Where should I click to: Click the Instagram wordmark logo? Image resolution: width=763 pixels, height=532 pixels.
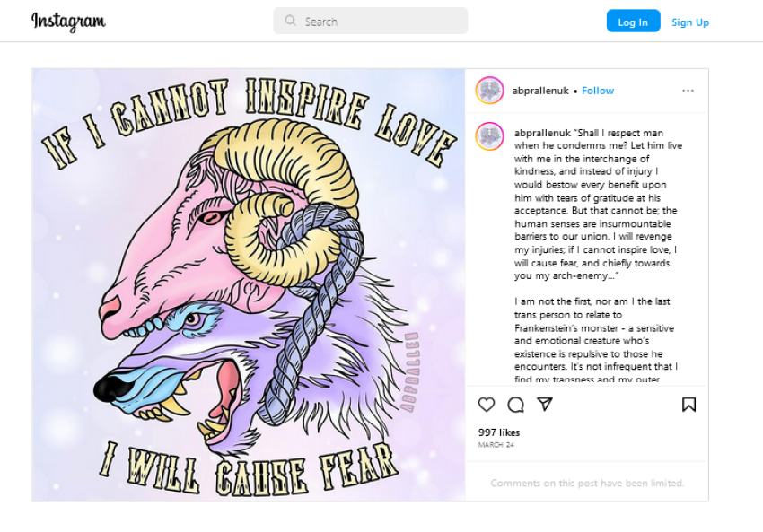click(68, 21)
